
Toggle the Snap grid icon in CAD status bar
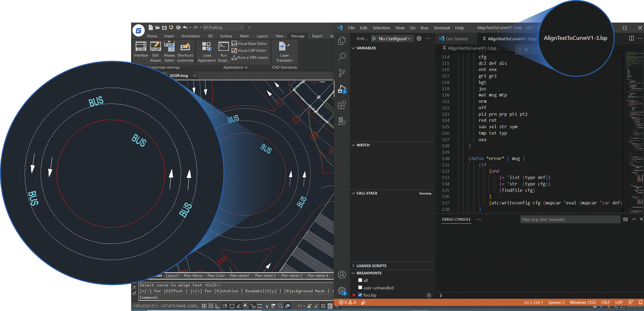click(x=204, y=306)
